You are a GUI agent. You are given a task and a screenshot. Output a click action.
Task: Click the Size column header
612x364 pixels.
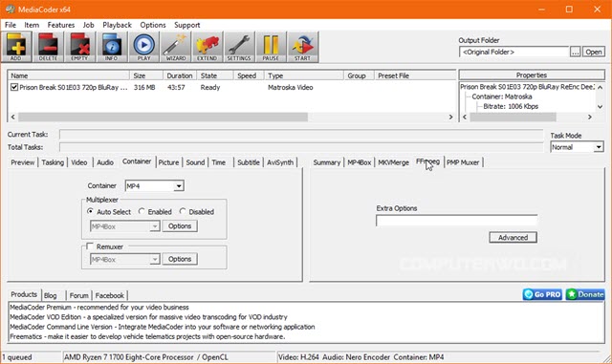146,75
